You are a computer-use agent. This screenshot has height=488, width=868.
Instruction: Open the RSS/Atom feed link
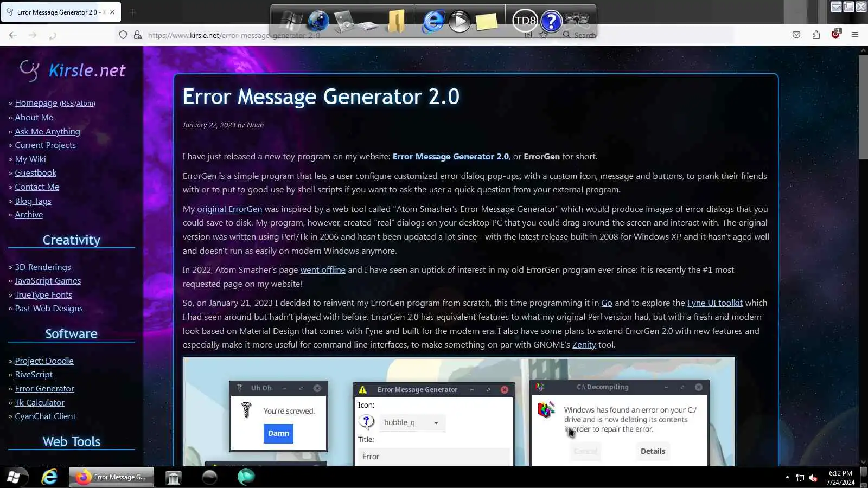[x=77, y=104]
